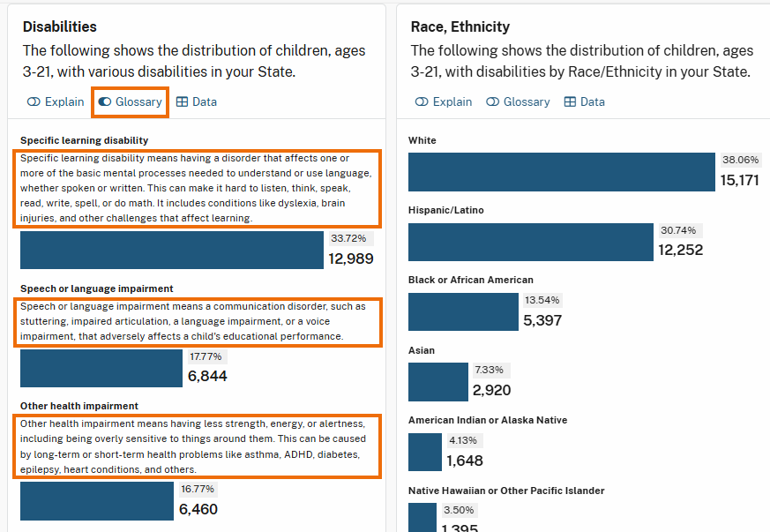Click the Specific learning disability bar

tap(172, 250)
